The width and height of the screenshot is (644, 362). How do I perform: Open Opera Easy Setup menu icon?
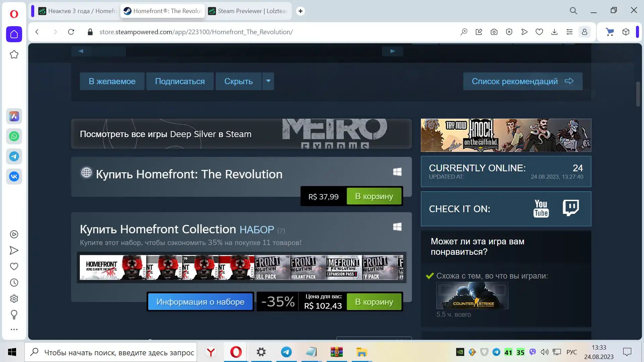pyautogui.click(x=569, y=32)
